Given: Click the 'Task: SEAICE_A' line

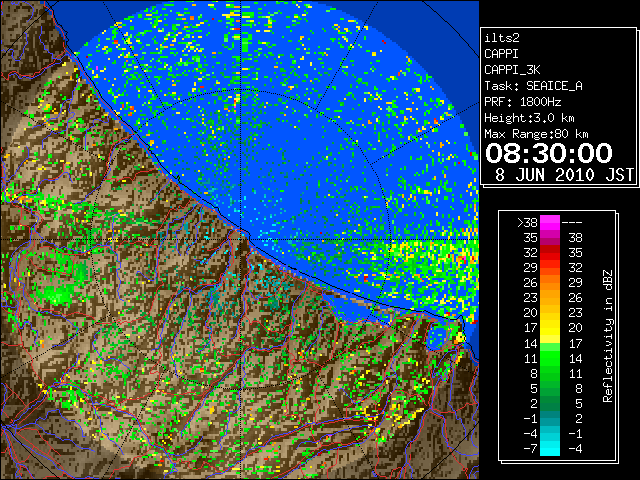Looking at the screenshot, I should tap(533, 86).
